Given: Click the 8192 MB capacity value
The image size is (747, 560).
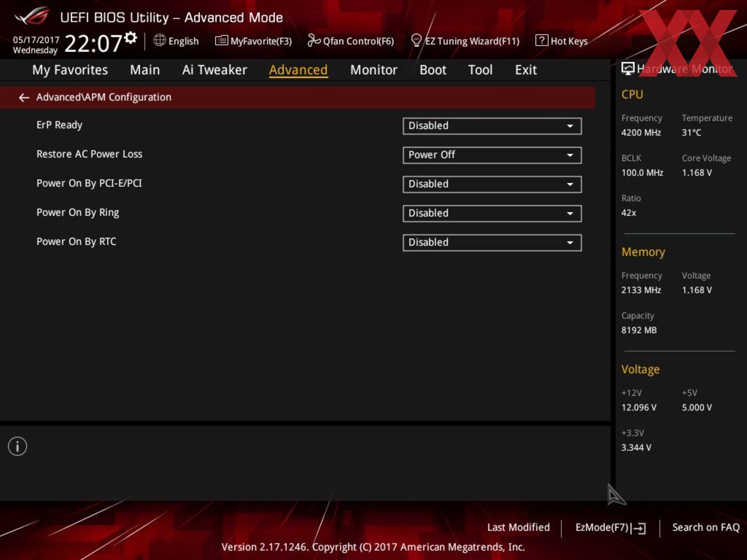Looking at the screenshot, I should coord(639,330).
